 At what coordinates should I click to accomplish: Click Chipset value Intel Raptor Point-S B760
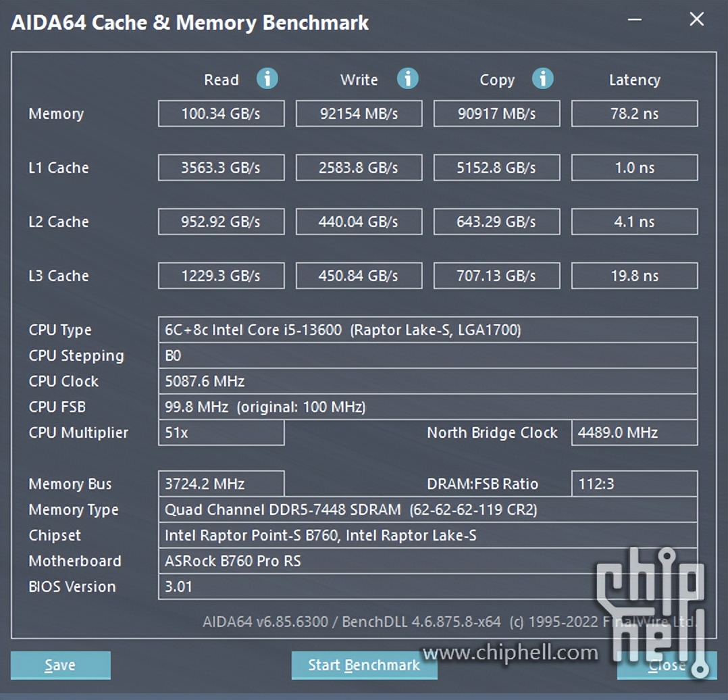(x=427, y=535)
